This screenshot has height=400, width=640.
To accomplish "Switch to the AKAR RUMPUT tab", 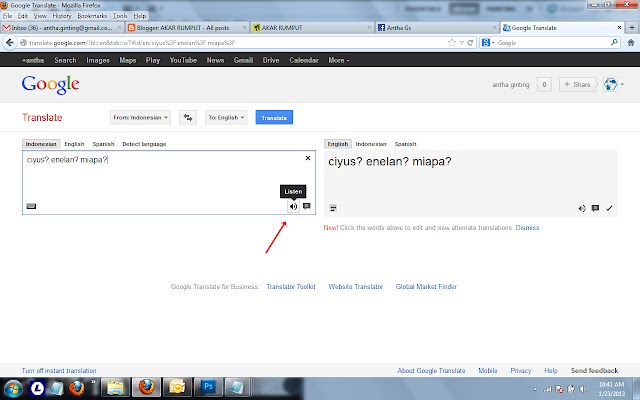I will [x=312, y=28].
